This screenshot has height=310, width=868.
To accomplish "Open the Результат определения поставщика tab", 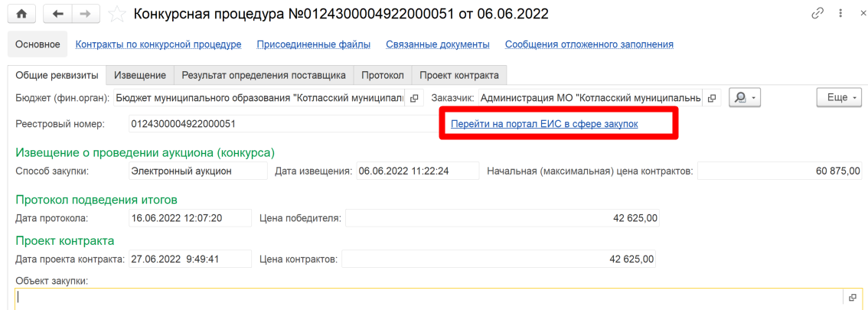I will click(x=263, y=75).
